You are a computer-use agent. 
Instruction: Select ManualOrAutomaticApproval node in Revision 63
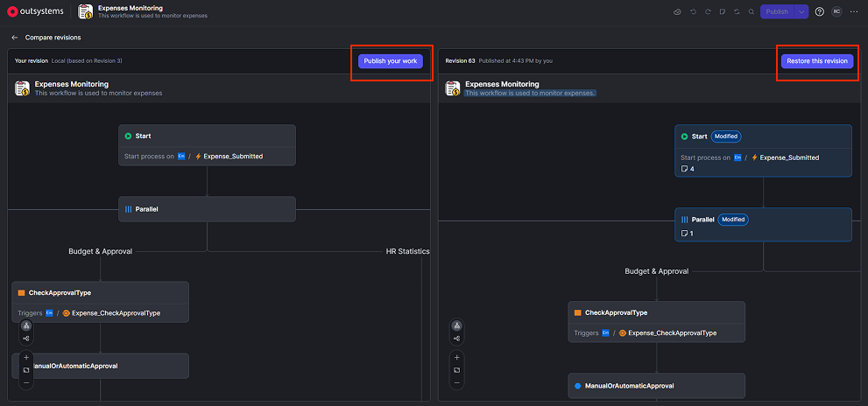657,386
